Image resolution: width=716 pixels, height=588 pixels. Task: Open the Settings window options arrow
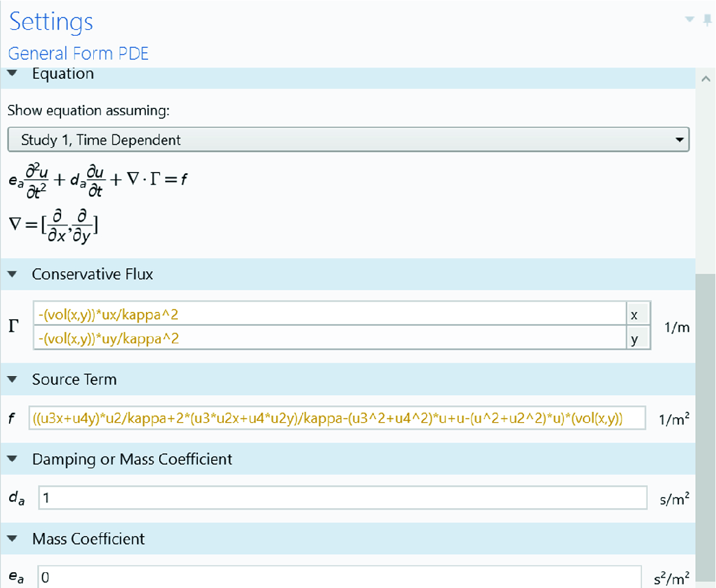point(689,20)
